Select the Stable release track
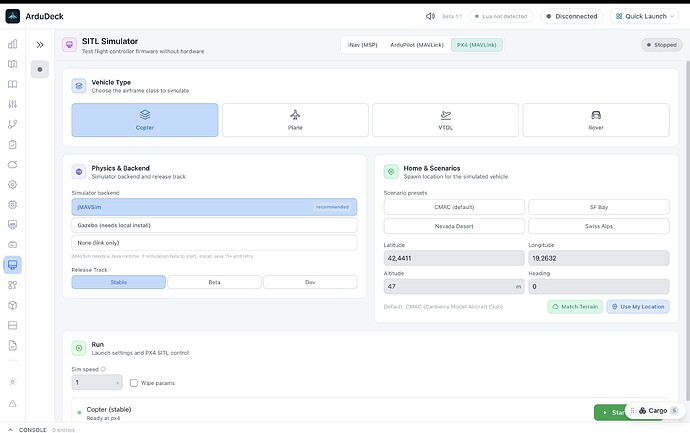The width and height of the screenshot is (690, 433). click(119, 282)
